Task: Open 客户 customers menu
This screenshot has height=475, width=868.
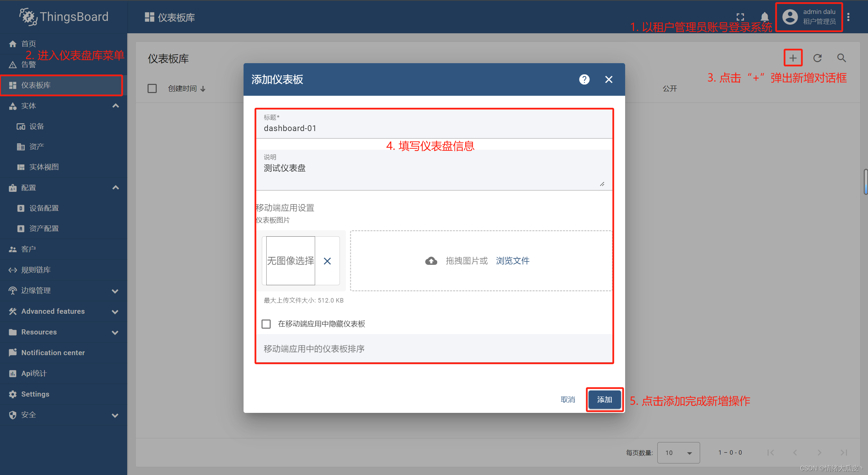Action: click(63, 249)
